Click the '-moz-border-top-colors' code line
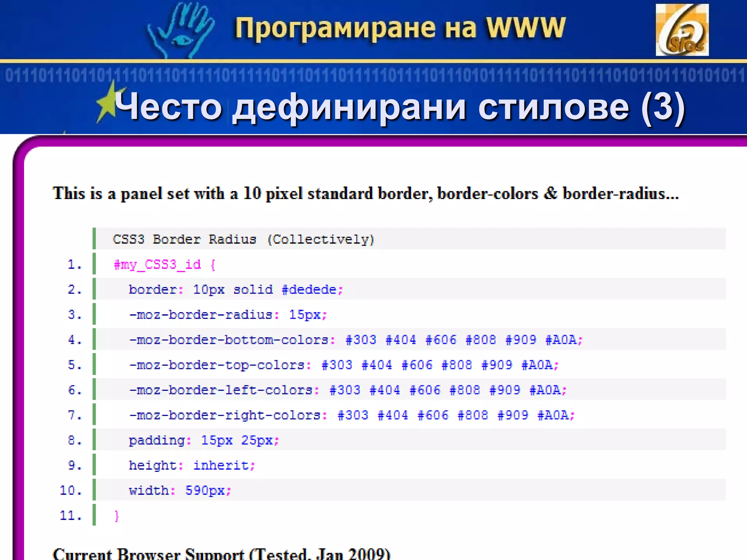 coord(344,365)
